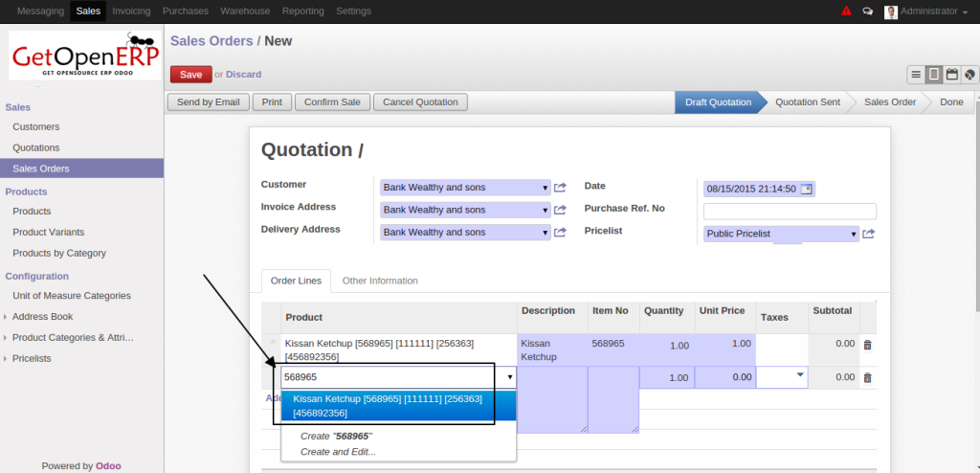The image size is (980, 473).
Task: Expand the Customer dropdown
Action: point(546,188)
